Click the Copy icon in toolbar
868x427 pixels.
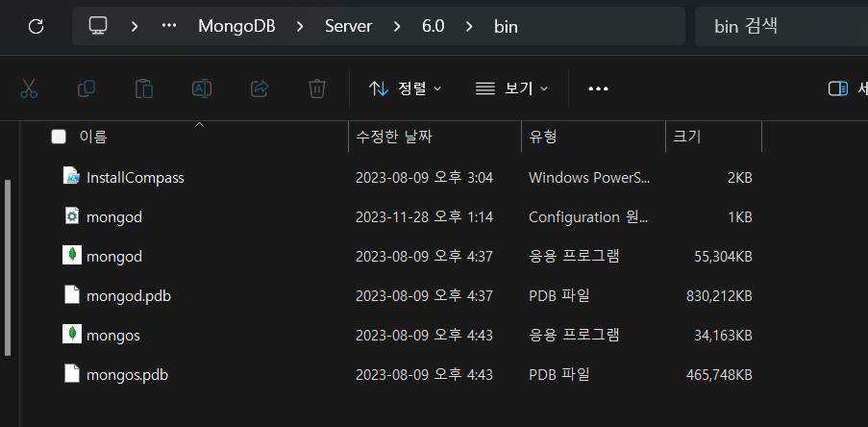coord(87,88)
